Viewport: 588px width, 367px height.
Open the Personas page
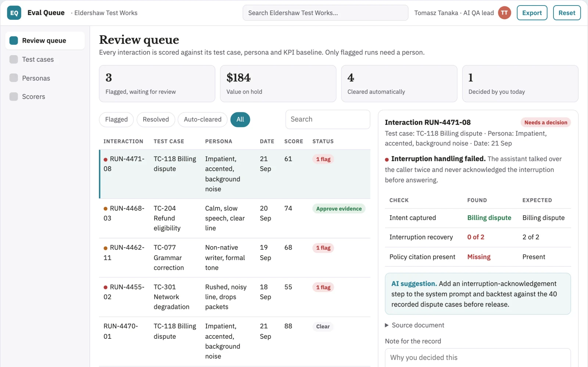[45, 78]
